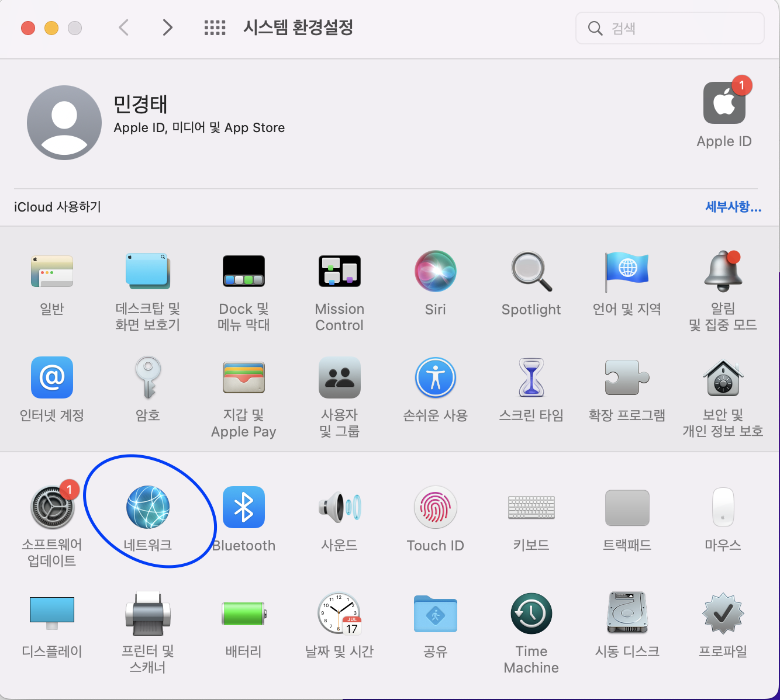The image size is (780, 700).
Task: Click the forward navigation arrow
Action: tap(168, 27)
